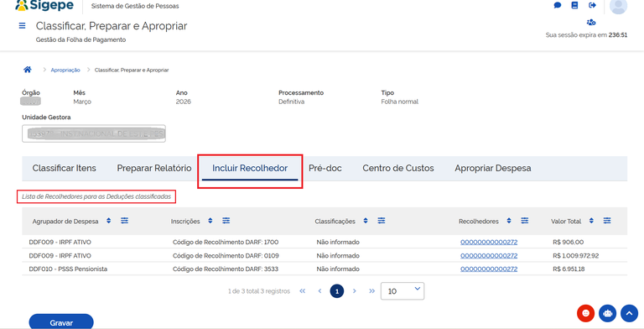
Task: Open filter for Agrupador de Despesa column
Action: [x=124, y=221]
